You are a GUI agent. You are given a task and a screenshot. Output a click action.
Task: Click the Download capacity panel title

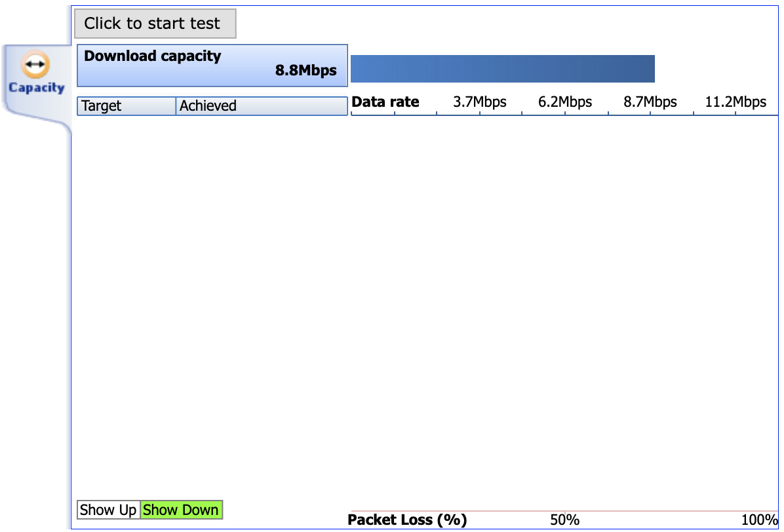coord(153,56)
